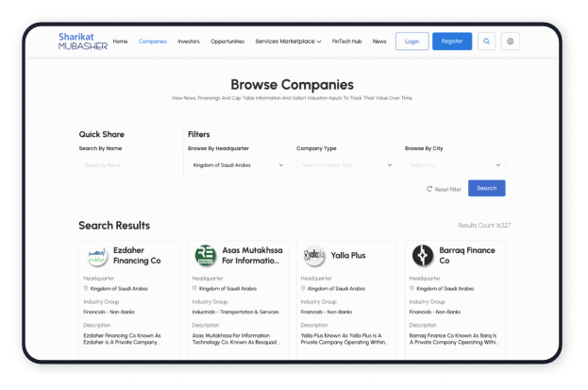Open the News menu item
This screenshot has width=588, height=390.
click(379, 42)
